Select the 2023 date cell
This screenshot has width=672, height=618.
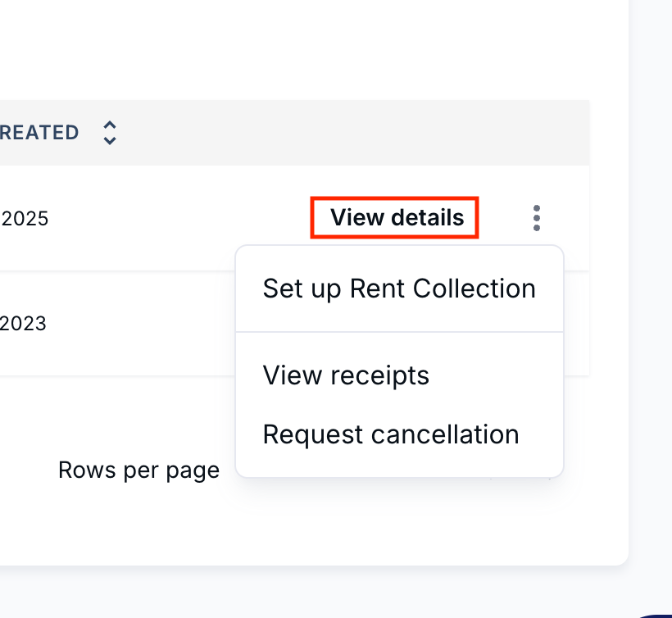click(23, 324)
